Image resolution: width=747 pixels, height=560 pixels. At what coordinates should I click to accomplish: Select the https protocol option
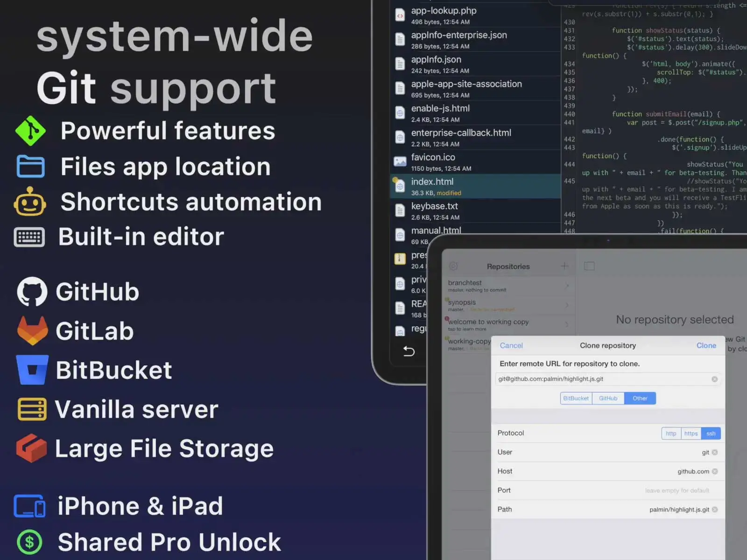coord(691,434)
